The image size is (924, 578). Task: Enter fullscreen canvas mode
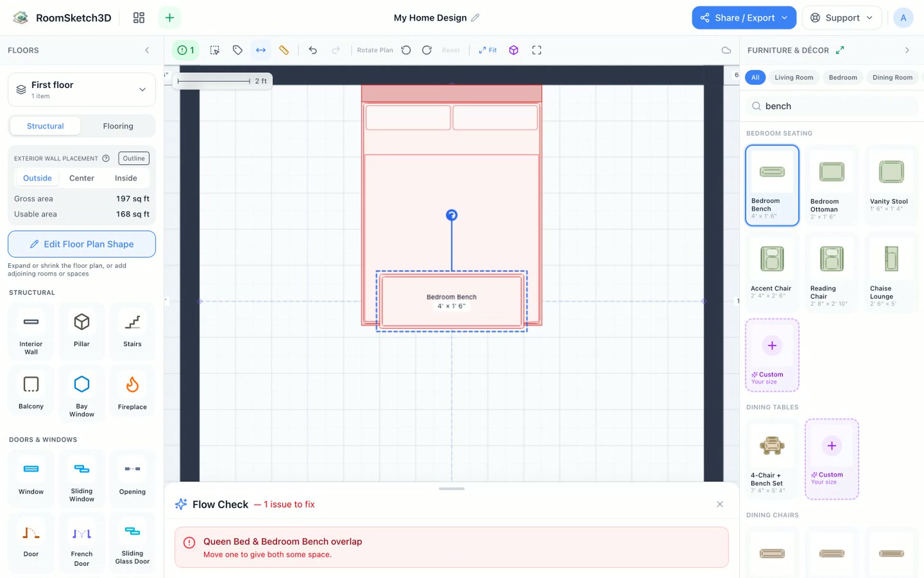[x=537, y=50]
